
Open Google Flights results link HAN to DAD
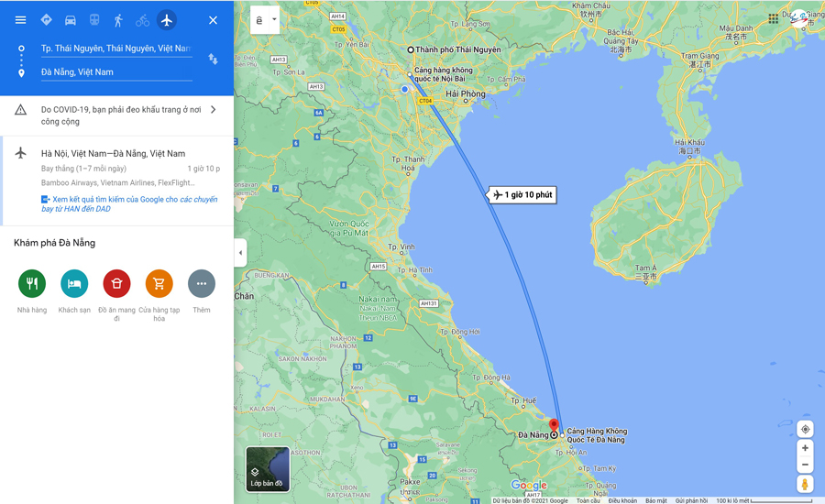[129, 204]
